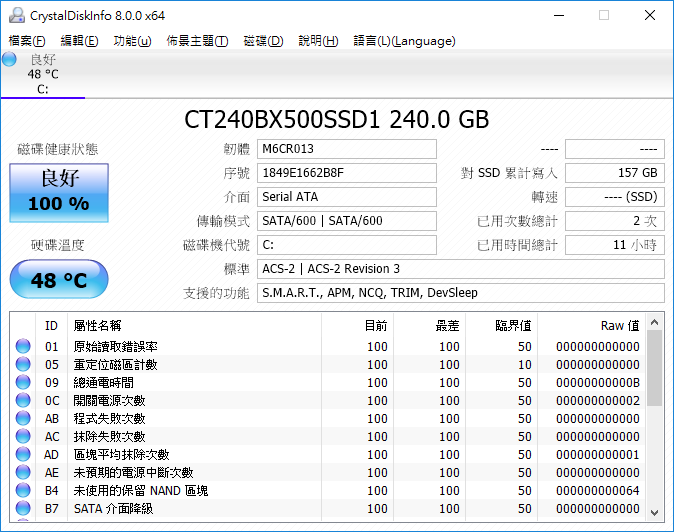Click status orb for attribute AD 區塊平均抹除次數
The image size is (674, 532).
[x=23, y=455]
